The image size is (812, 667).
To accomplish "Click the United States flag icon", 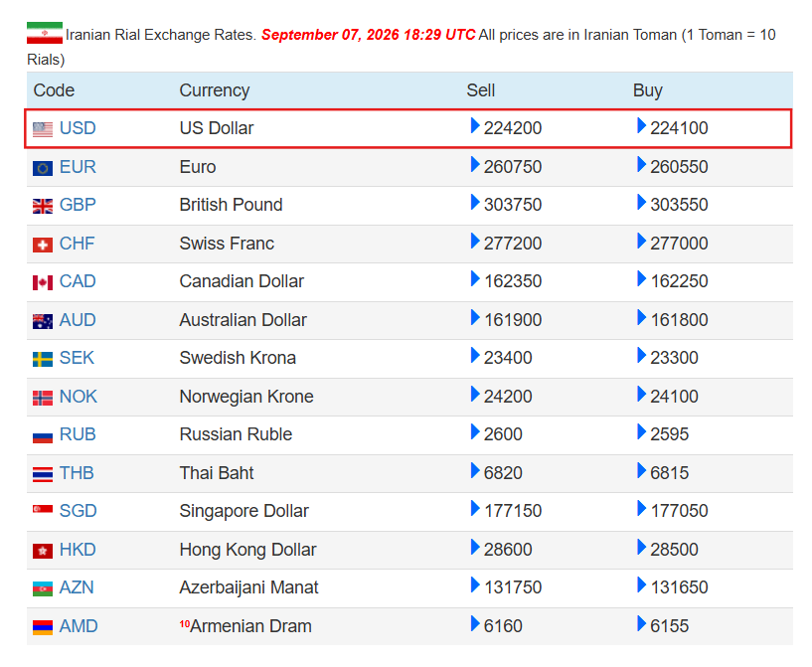I will (x=43, y=129).
